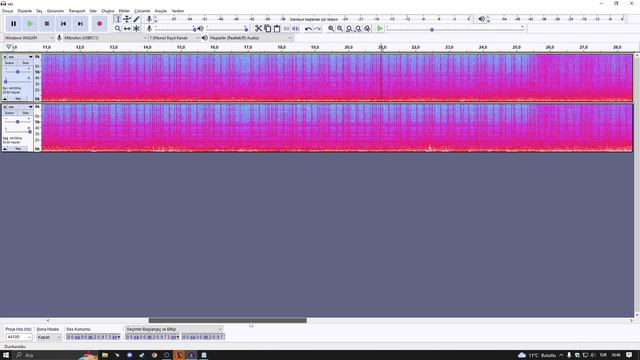Image resolution: width=640 pixels, height=360 pixels.
Task: Open the Seç menu
Action: click(x=39, y=11)
